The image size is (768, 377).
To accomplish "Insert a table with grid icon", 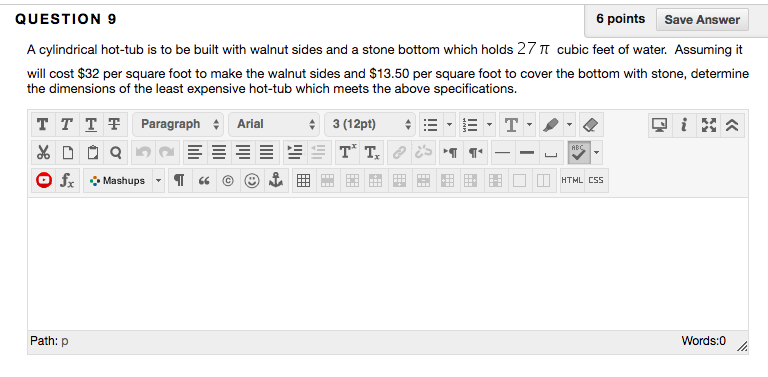I will (304, 181).
